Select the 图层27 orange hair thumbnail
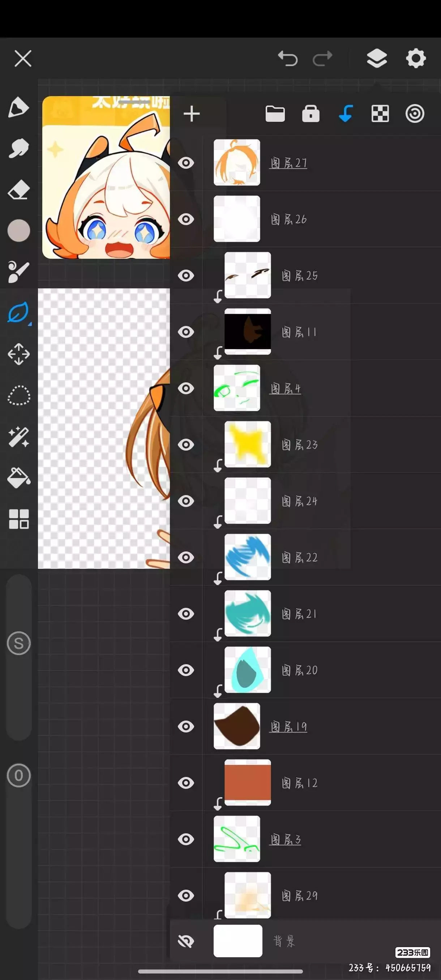This screenshot has height=980, width=441. pos(237,163)
